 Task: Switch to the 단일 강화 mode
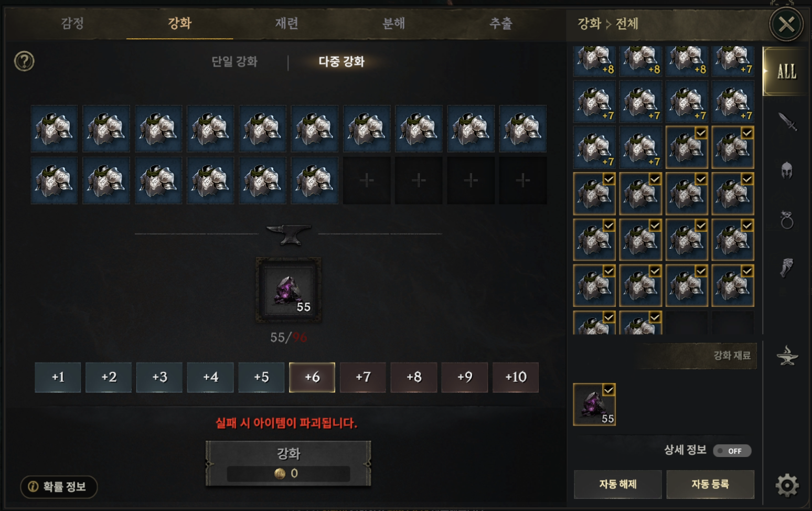(234, 61)
